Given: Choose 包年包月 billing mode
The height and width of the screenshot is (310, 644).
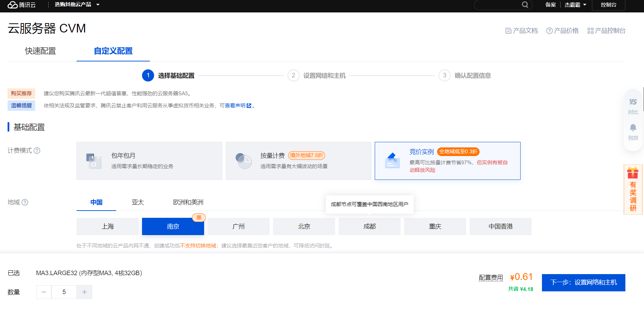Looking at the screenshot, I should (149, 161).
